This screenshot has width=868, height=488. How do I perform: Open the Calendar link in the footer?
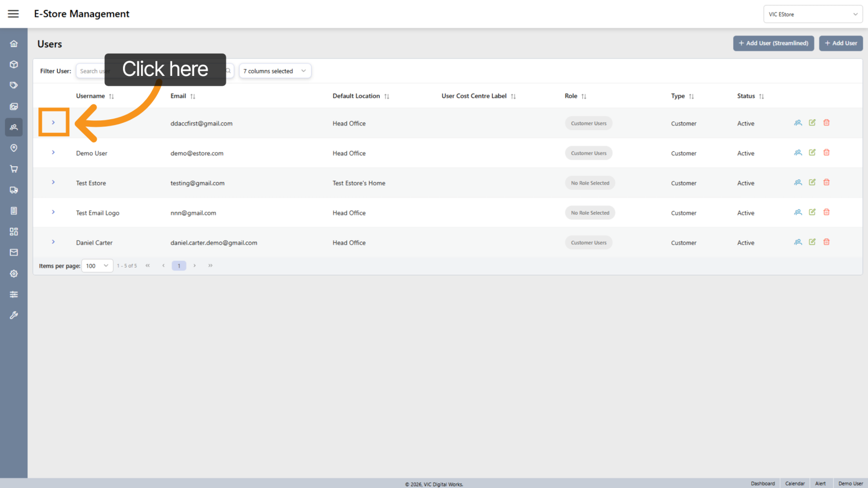point(795,483)
